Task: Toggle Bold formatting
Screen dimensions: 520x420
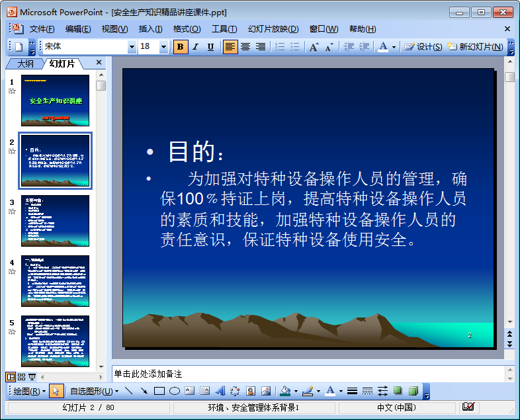Action: click(181, 47)
